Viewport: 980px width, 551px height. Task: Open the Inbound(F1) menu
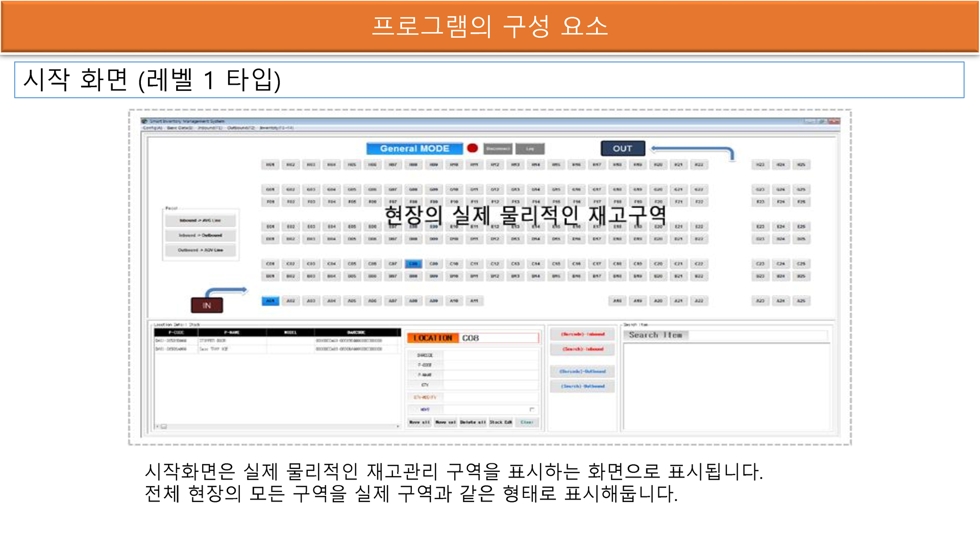[x=210, y=128]
